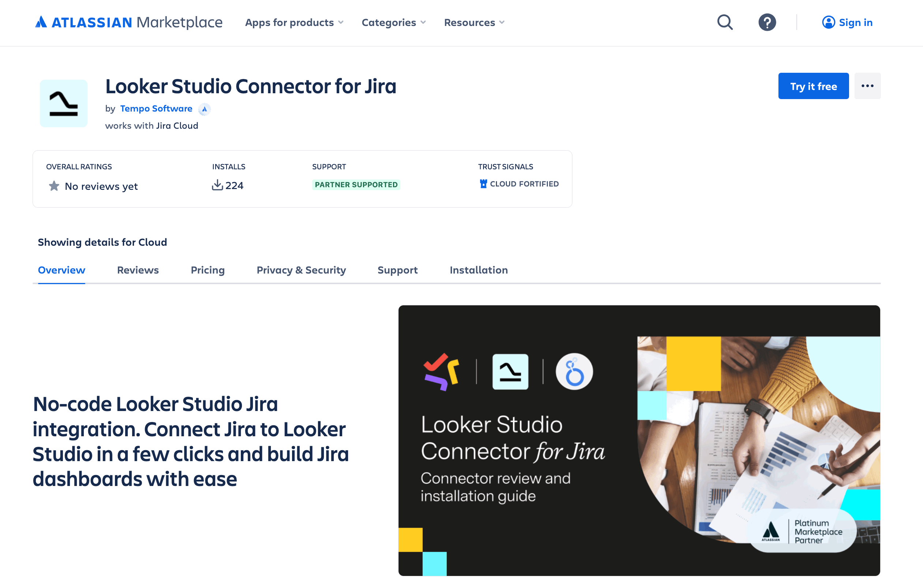
Task: Switch to the Reviews tab
Action: click(x=138, y=270)
